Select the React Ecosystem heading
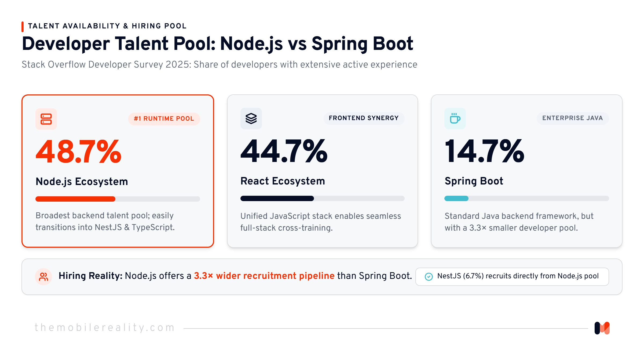Screen dimensions: 644x362 tap(283, 181)
